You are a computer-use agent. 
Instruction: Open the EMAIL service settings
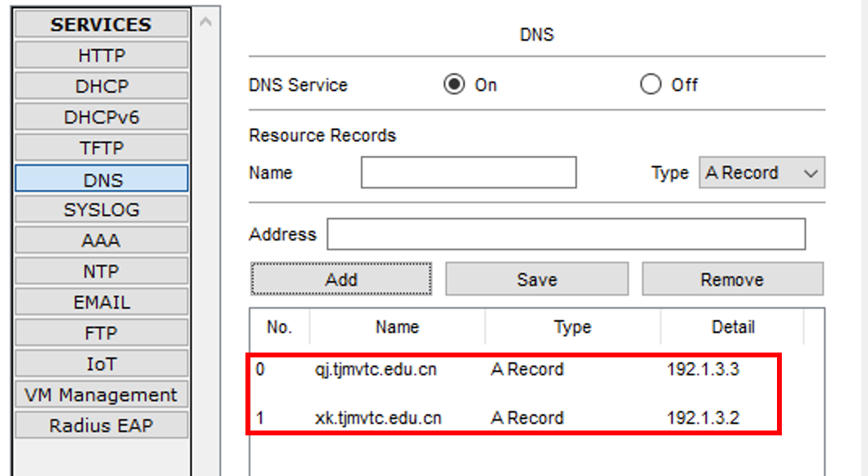(102, 302)
